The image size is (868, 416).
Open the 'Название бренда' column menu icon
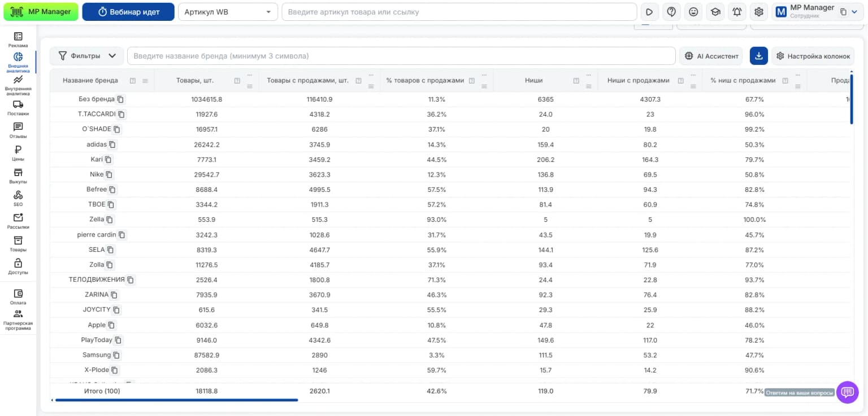[x=145, y=81]
